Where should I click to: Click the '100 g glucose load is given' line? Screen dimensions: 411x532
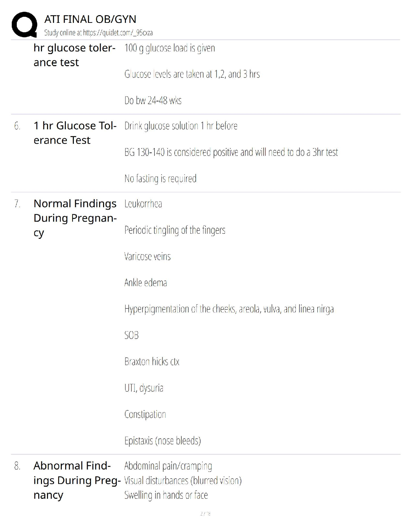tap(170, 48)
